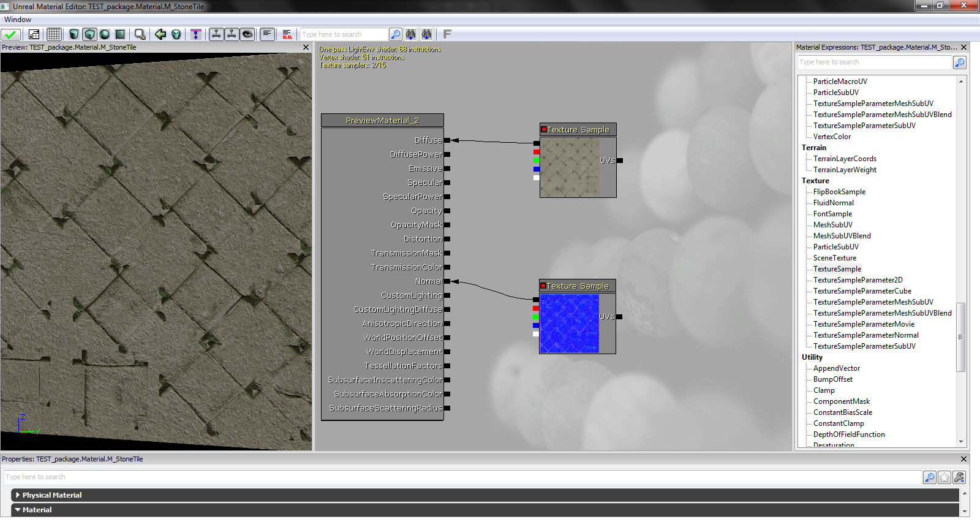Image resolution: width=980 pixels, height=527 pixels.
Task: Select the sphere preview primitive
Action: click(105, 34)
